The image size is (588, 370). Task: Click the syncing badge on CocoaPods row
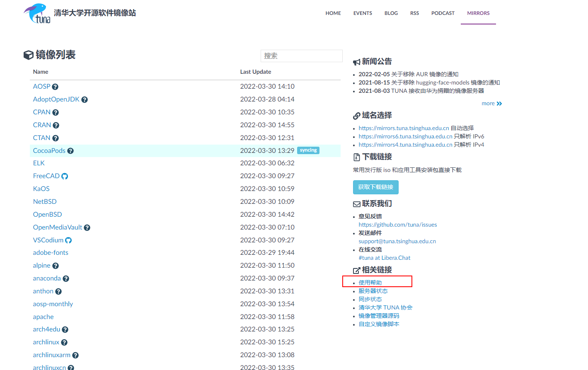(x=308, y=150)
